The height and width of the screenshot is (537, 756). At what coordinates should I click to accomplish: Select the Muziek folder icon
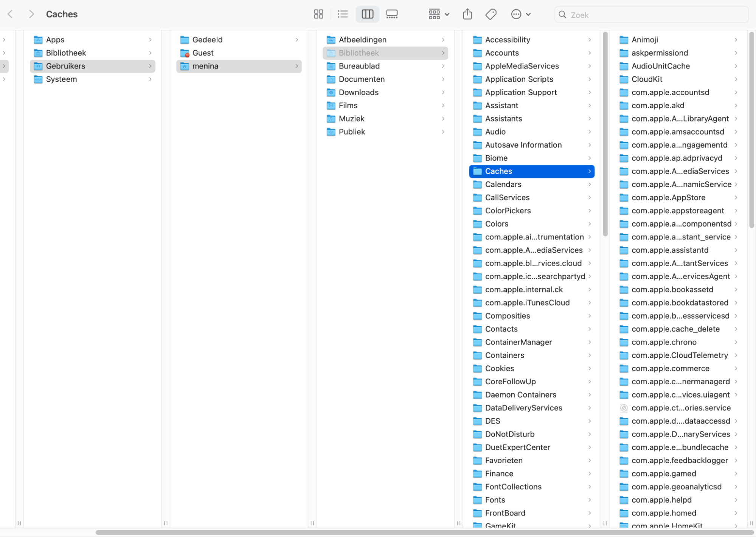331,119
